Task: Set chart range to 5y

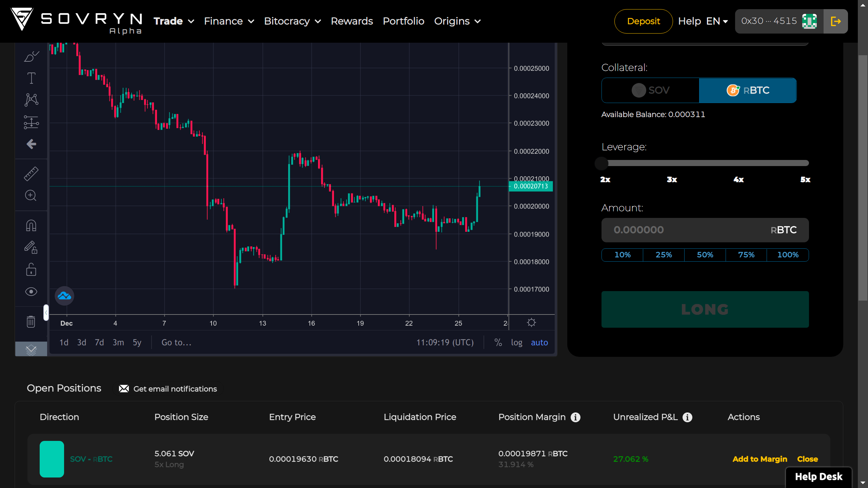Action: click(x=137, y=343)
